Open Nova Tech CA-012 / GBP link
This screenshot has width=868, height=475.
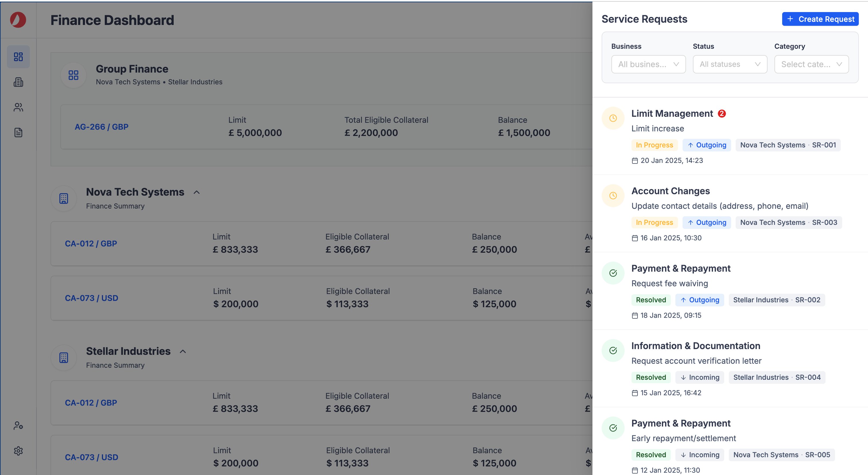tap(91, 244)
